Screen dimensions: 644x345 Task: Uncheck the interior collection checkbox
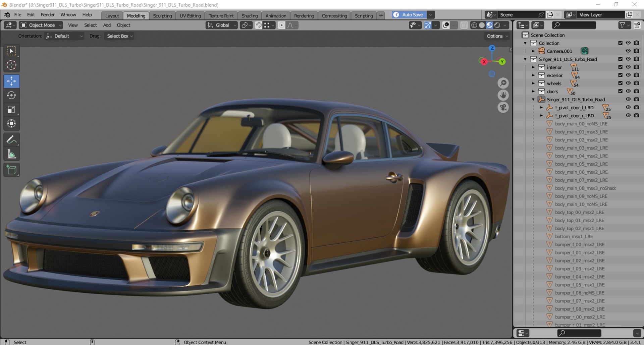[620, 67]
